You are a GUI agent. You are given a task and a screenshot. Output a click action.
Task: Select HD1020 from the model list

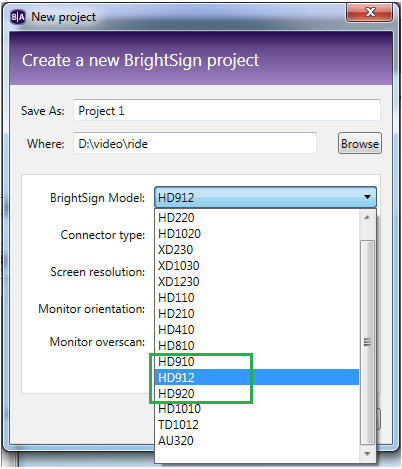pyautogui.click(x=257, y=234)
